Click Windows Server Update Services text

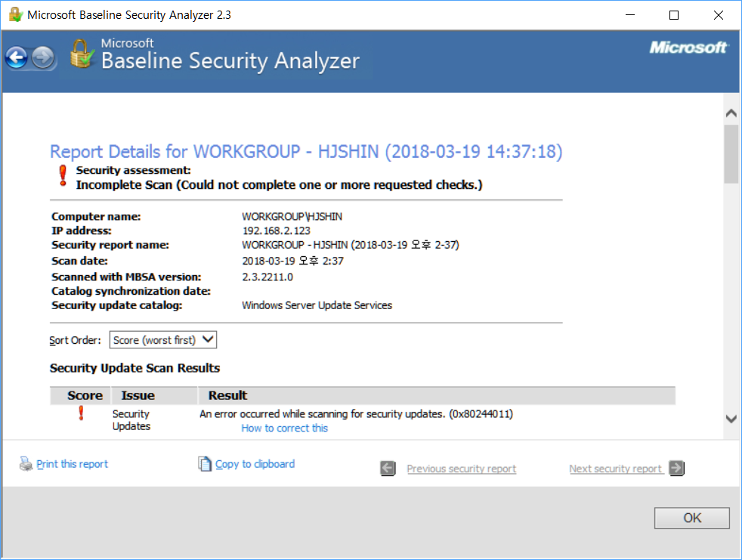coord(317,305)
